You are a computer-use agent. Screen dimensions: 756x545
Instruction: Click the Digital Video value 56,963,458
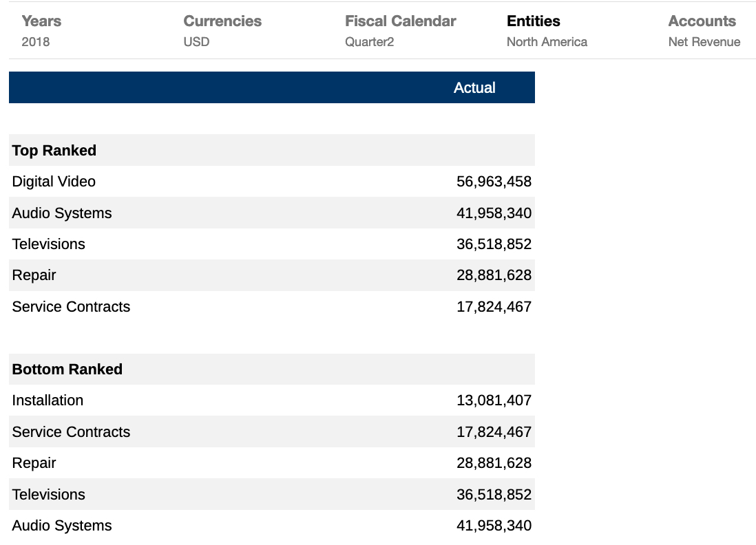pos(494,182)
